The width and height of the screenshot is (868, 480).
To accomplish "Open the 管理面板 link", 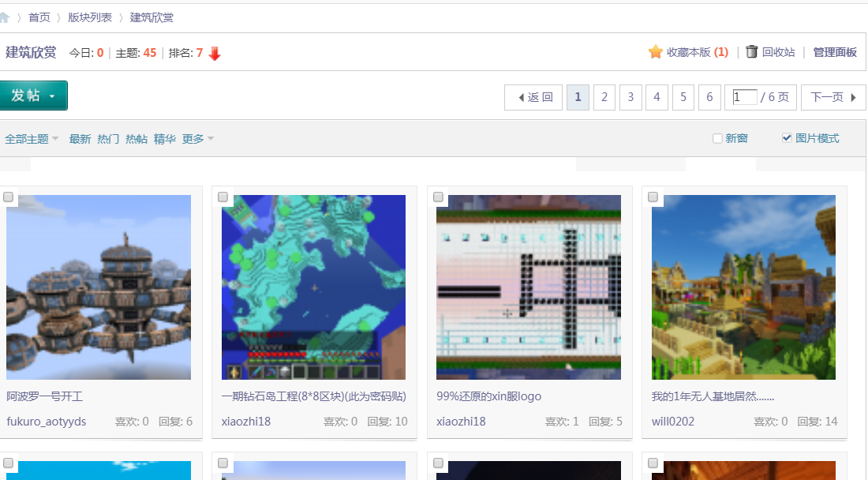I will [834, 52].
